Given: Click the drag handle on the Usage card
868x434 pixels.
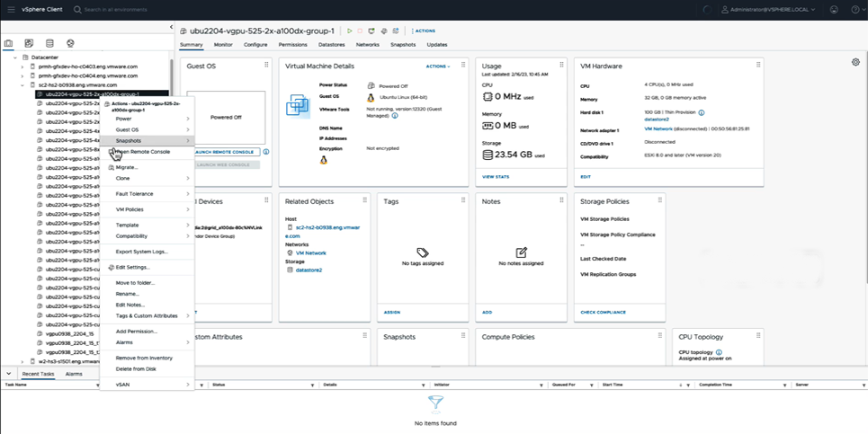Looking at the screenshot, I should point(561,66).
